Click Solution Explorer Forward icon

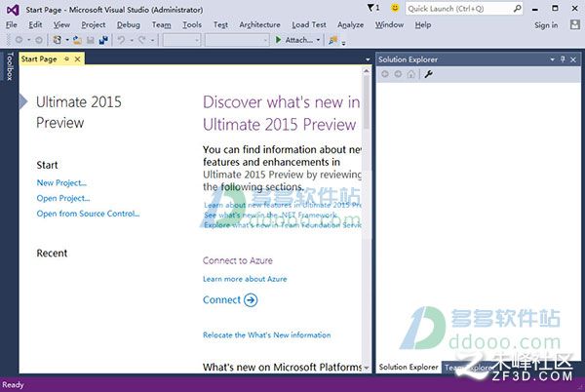click(398, 74)
